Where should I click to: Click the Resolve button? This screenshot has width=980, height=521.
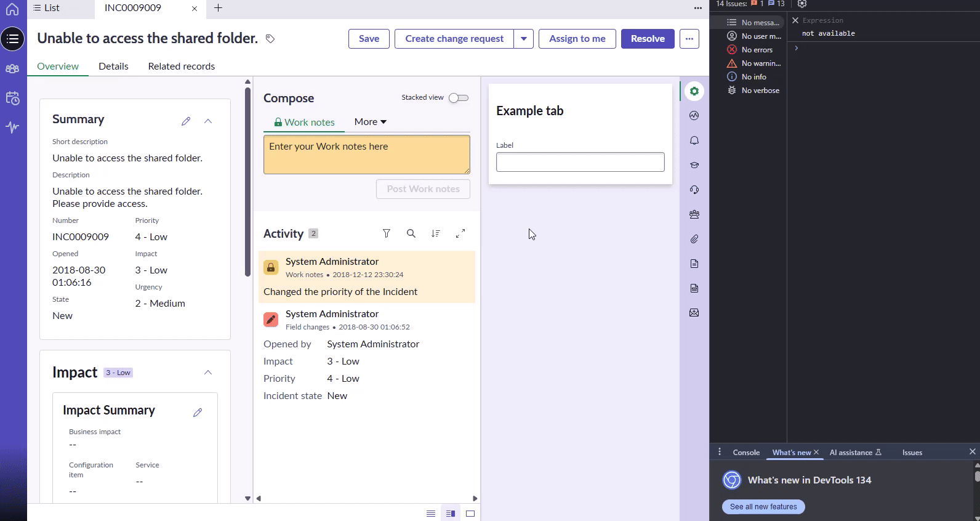(648, 39)
